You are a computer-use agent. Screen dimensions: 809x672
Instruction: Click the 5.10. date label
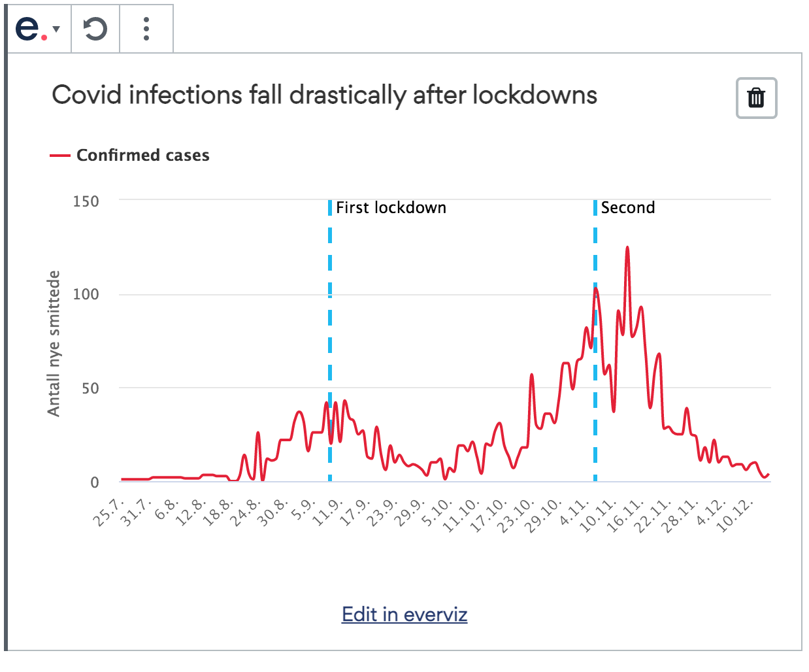[x=437, y=512]
